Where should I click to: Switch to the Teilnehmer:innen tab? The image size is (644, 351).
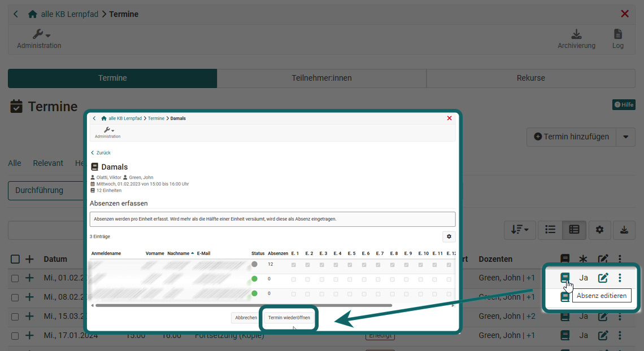(x=321, y=78)
